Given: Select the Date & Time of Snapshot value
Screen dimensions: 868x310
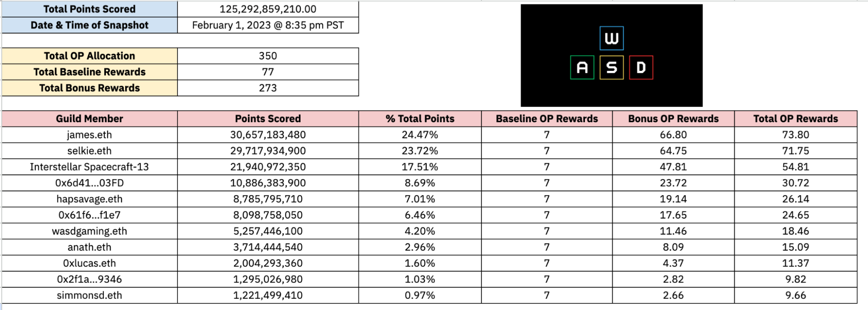Looking at the screenshot, I should pos(268,25).
